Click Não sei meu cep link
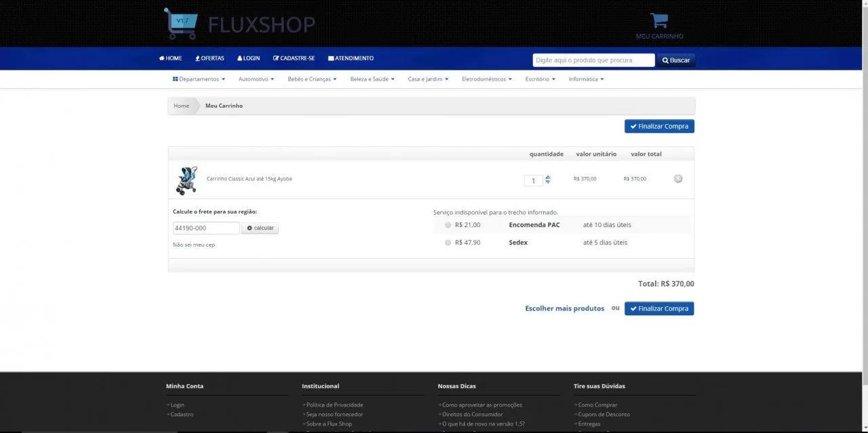Viewport: 868px width, 433px height. point(194,245)
